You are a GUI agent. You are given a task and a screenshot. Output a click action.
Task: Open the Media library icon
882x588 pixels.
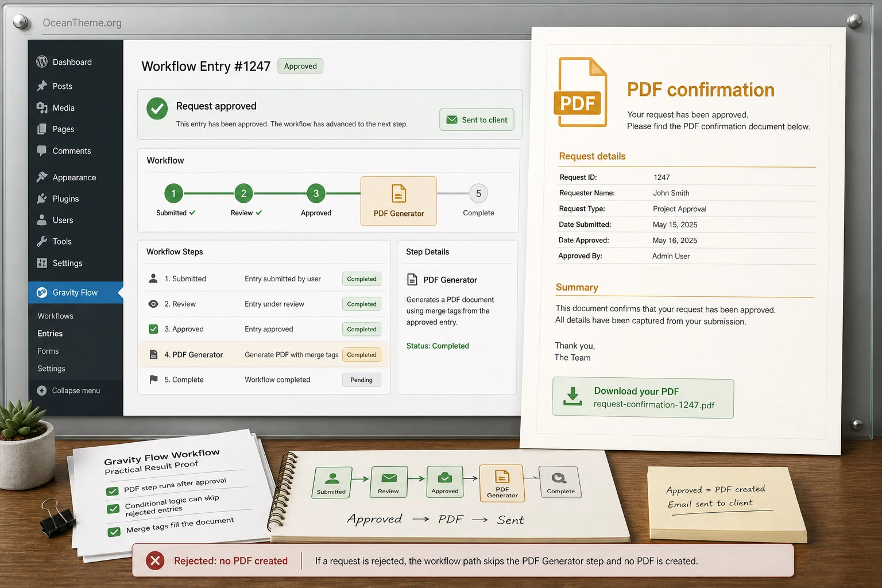tap(42, 107)
